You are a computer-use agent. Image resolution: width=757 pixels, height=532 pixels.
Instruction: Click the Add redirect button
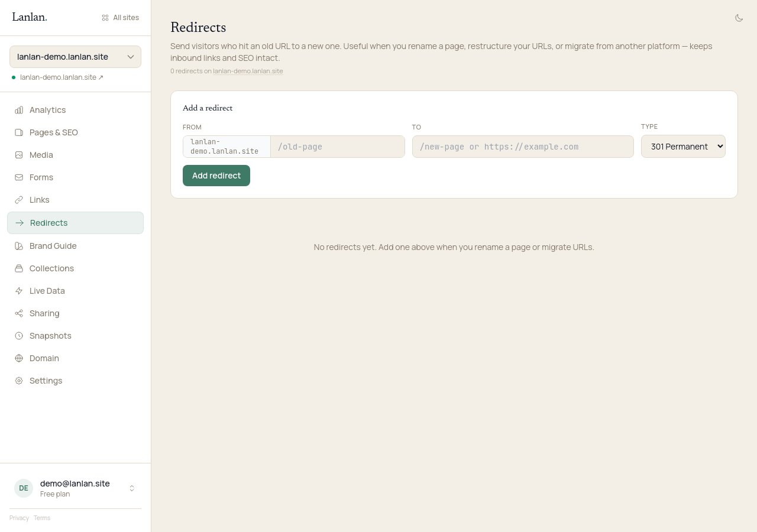point(216,176)
